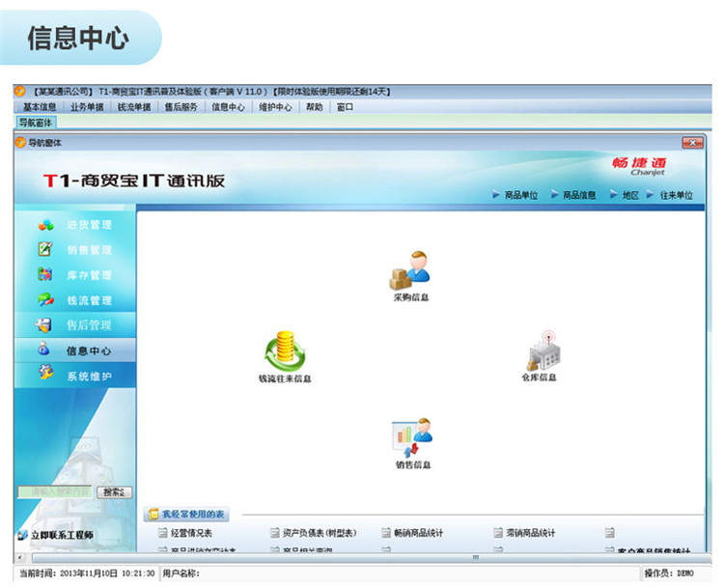This screenshot has height=588, width=724.
Task: Click the 经营情况表 report icon
Action: [x=162, y=533]
